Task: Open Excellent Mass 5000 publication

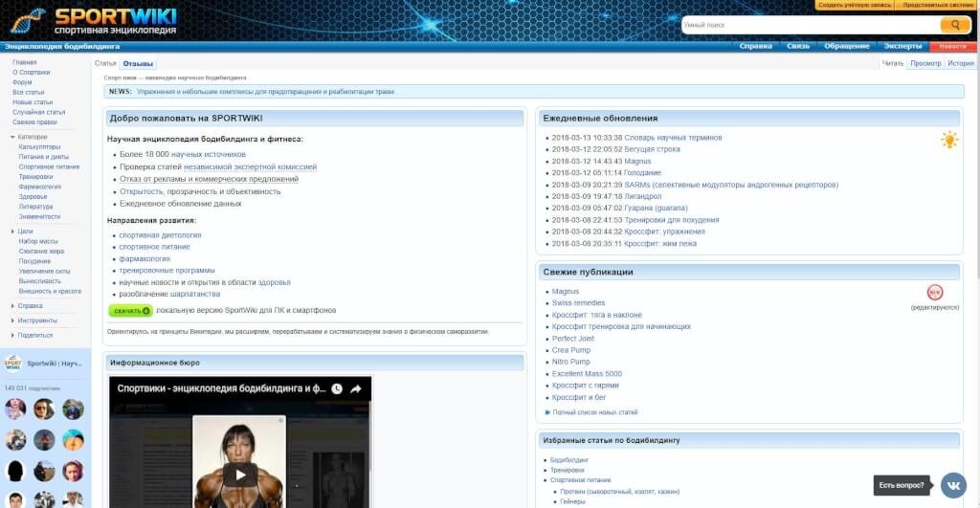Action: 587,374
